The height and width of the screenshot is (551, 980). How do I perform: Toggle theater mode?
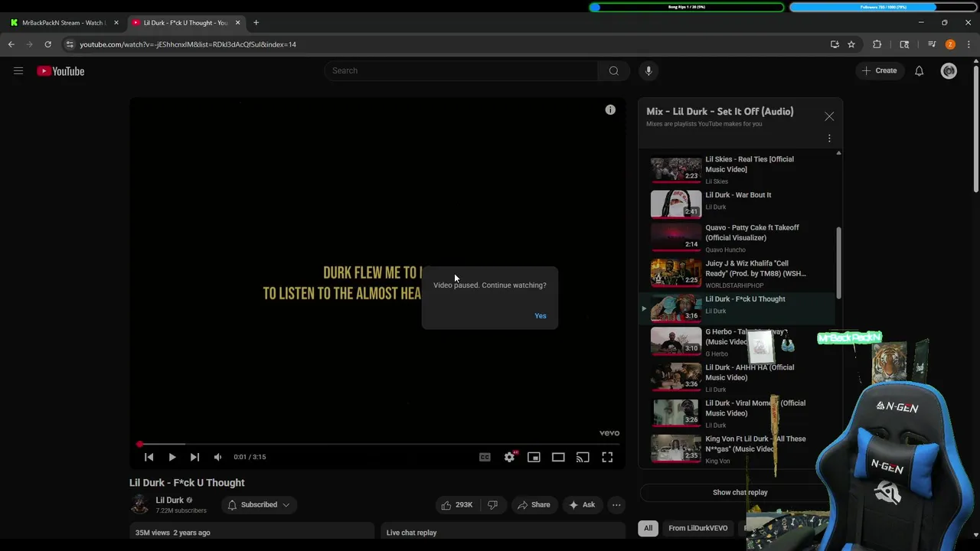[x=558, y=457]
